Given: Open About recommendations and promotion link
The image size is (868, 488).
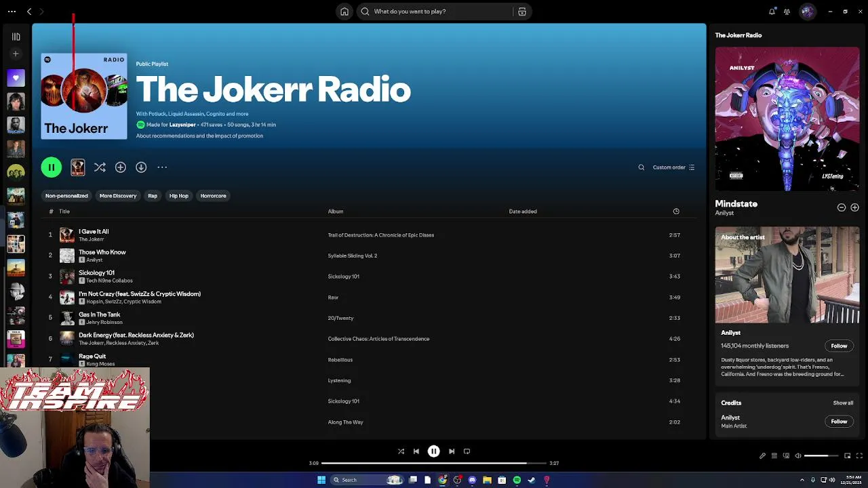Looking at the screenshot, I should click(199, 136).
